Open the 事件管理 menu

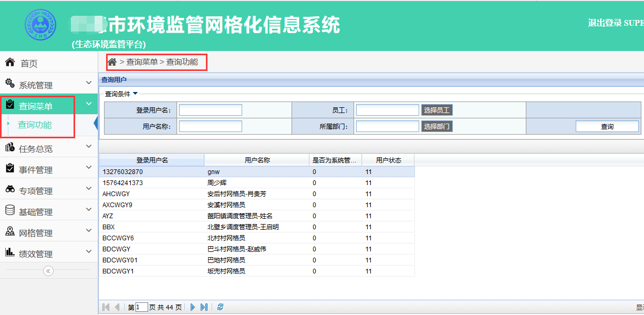49,169
